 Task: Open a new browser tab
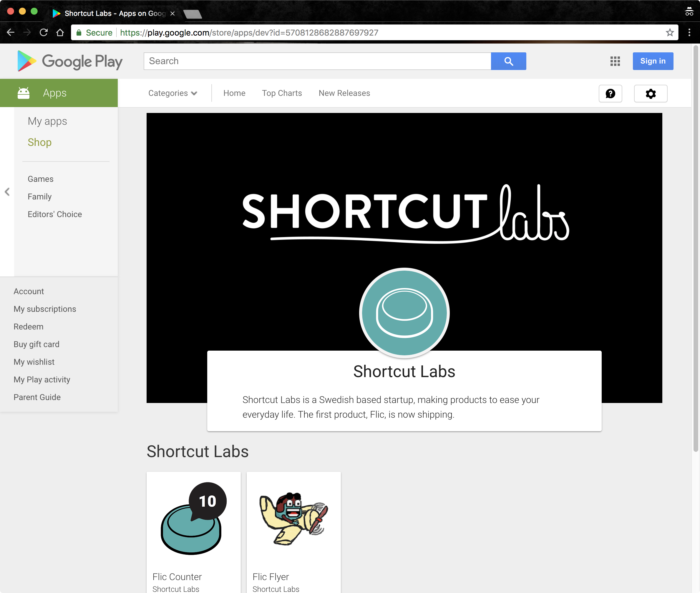coord(193,14)
